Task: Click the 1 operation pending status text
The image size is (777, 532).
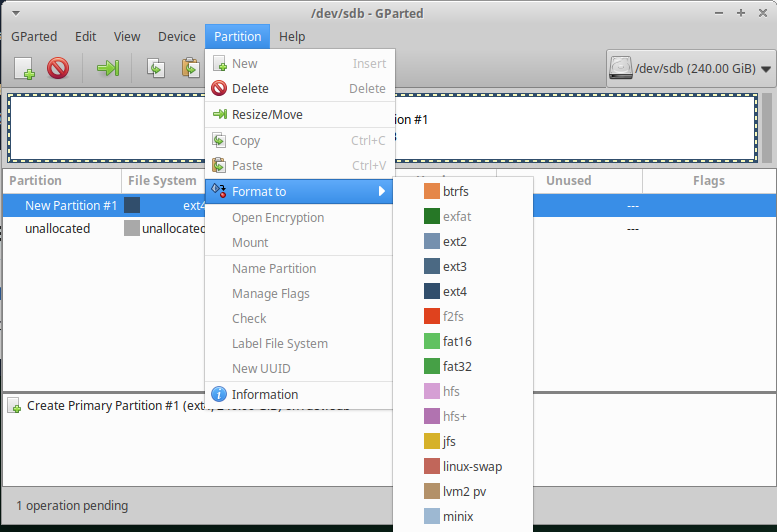Action: tap(72, 506)
